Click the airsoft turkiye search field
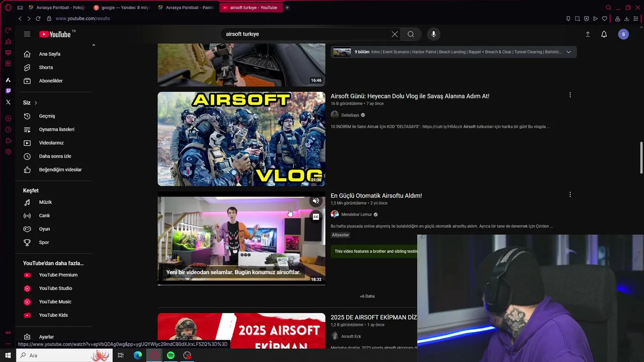The image size is (644, 362). click(307, 34)
